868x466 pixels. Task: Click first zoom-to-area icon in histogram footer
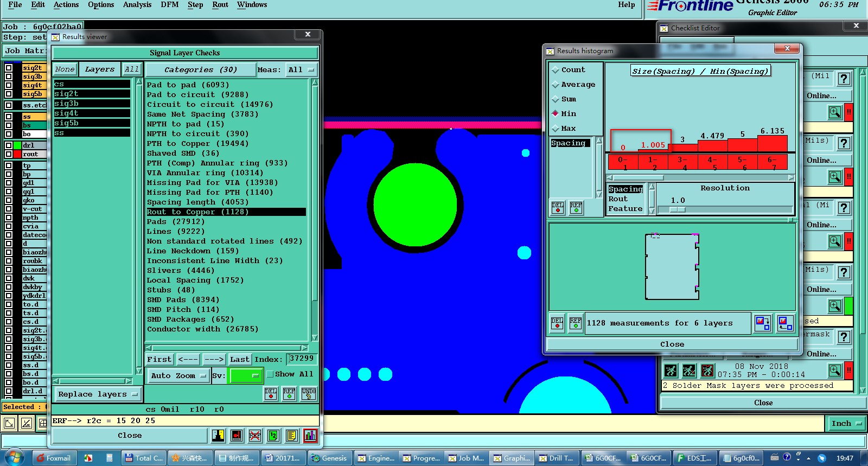pyautogui.click(x=763, y=323)
